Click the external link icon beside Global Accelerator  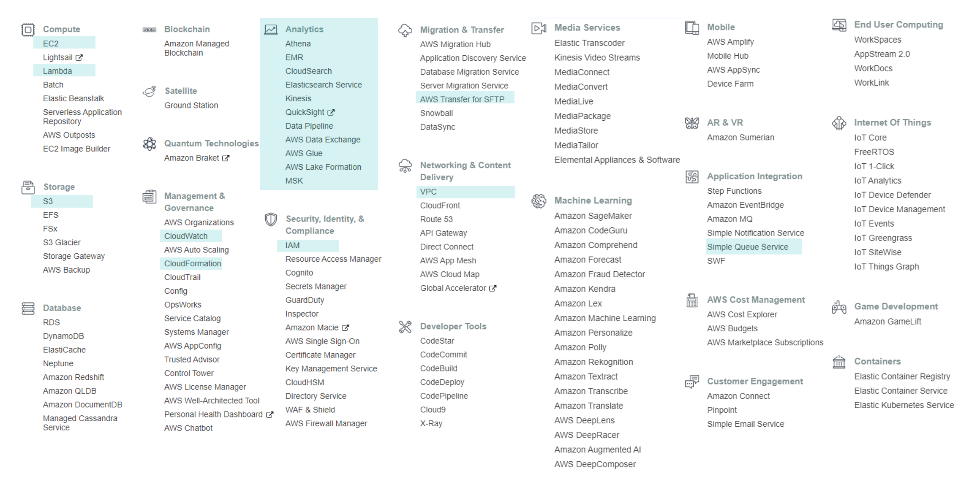tap(493, 288)
